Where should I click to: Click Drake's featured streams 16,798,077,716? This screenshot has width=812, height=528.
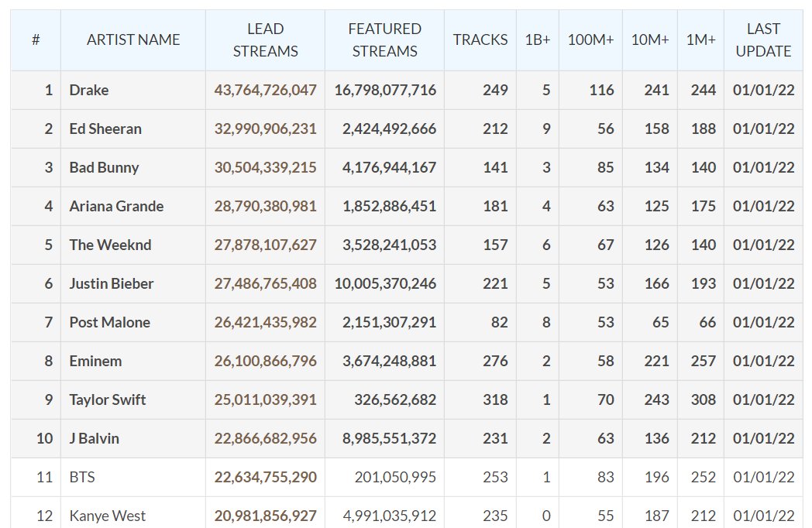click(385, 90)
